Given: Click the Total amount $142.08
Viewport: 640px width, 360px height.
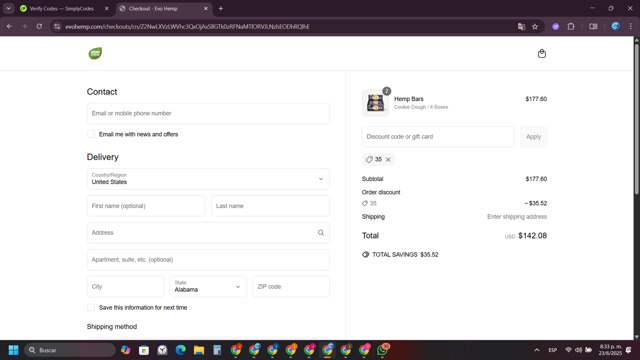Looking at the screenshot, I should (532, 236).
